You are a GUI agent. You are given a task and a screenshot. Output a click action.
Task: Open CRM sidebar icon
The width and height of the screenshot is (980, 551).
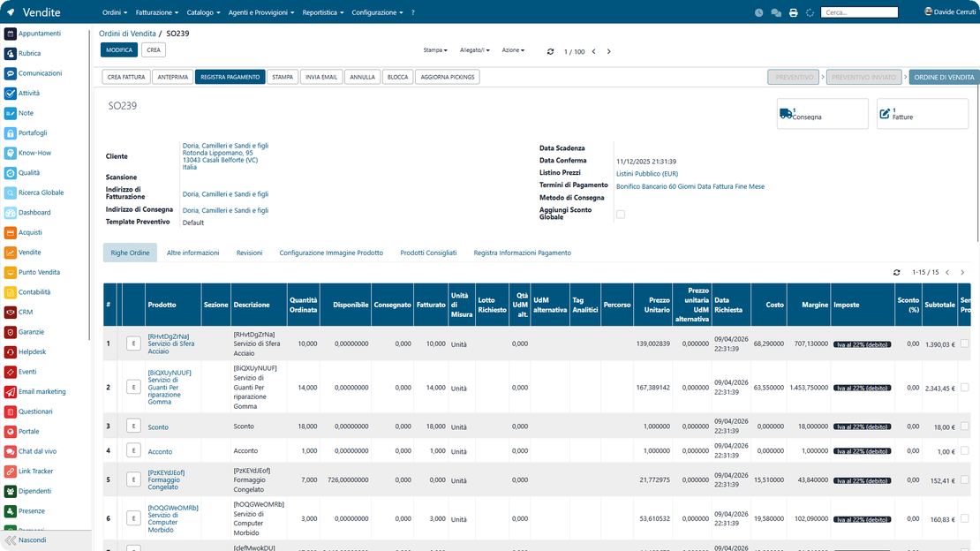click(10, 312)
